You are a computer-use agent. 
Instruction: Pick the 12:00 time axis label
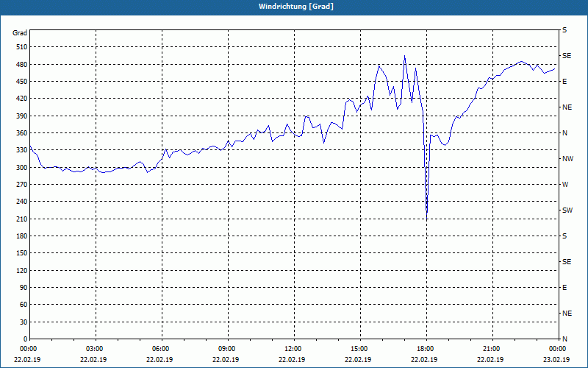293,349
